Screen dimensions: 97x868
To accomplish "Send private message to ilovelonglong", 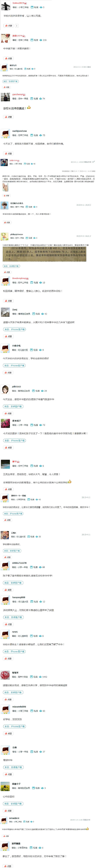I will tap(34, 283).
